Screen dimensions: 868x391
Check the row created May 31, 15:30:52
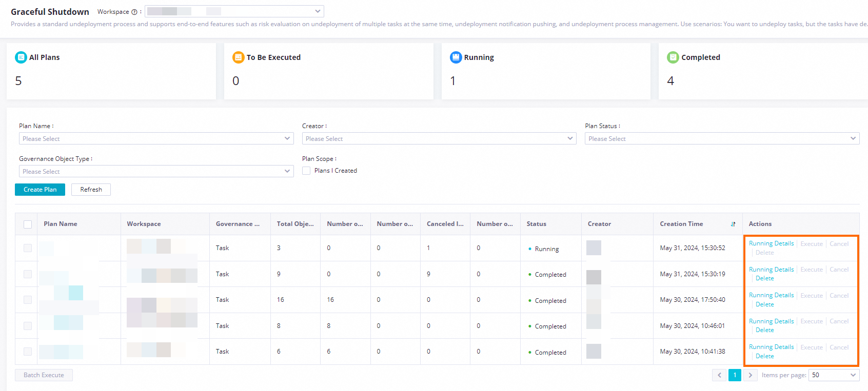pyautogui.click(x=28, y=248)
